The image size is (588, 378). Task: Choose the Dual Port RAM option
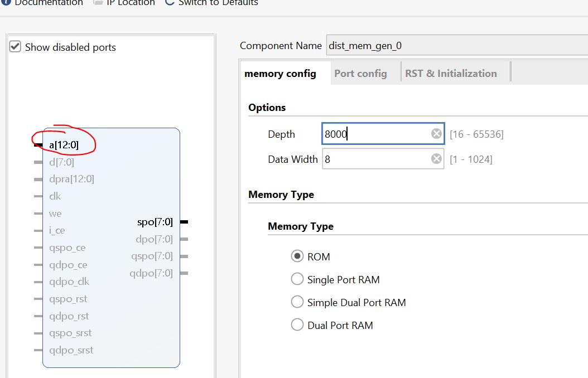point(297,325)
